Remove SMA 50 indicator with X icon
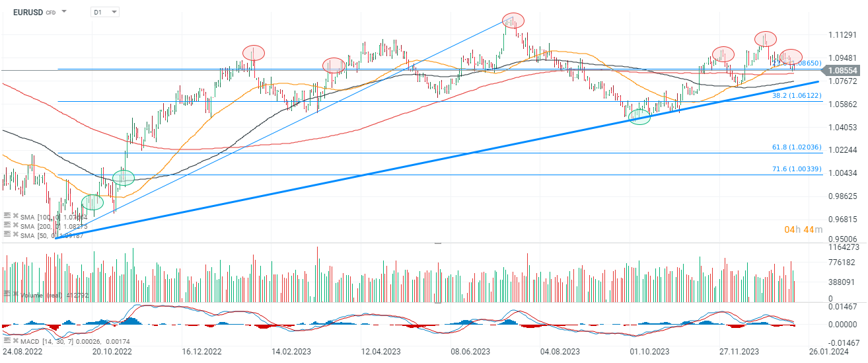Image resolution: width=868 pixels, height=363 pixels. pyautogui.click(x=15, y=234)
